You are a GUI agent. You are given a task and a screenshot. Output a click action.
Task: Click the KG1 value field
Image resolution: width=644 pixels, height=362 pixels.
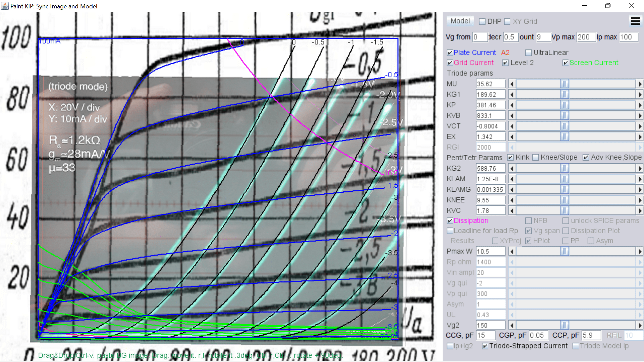491,95
